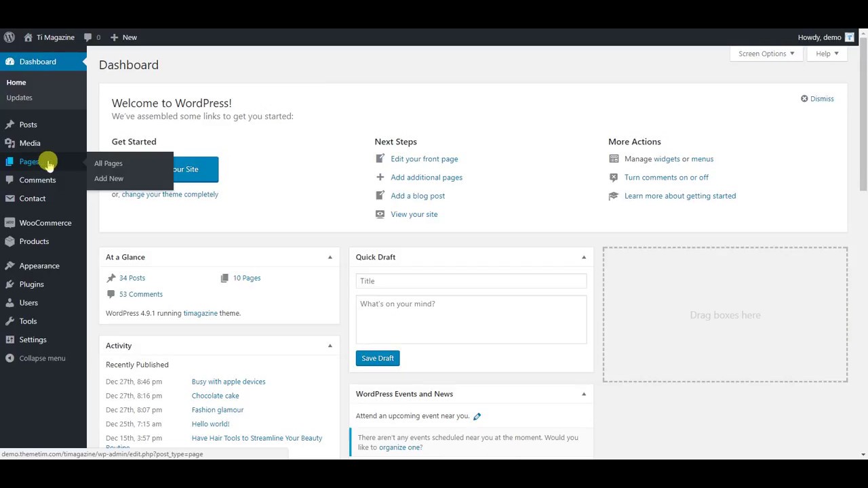Click the 'organize one?' link
This screenshot has height=488, width=868.
[x=401, y=447]
